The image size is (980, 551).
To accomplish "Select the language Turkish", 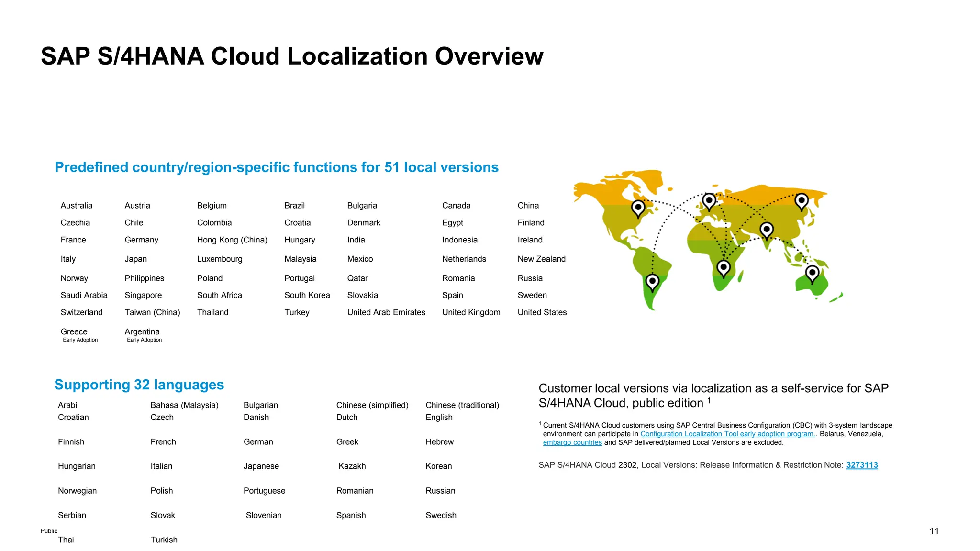I will coord(164,540).
